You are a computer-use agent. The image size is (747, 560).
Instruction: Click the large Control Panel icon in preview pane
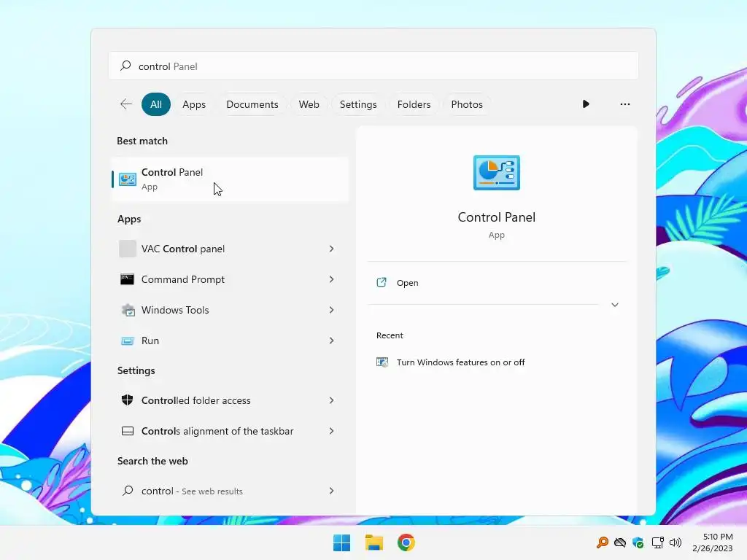click(x=496, y=172)
